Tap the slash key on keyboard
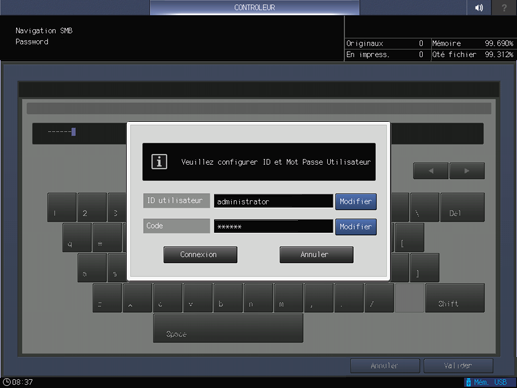Screen dimensions: 517x388 tap(379, 298)
